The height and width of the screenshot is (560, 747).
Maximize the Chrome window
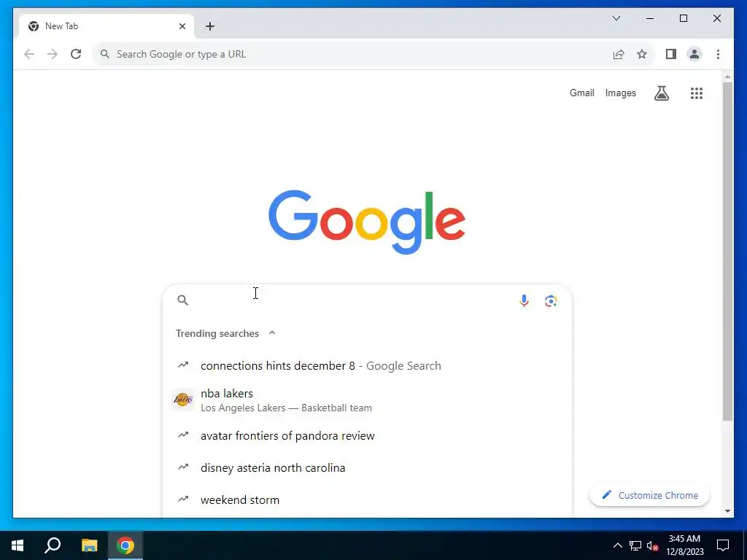click(683, 18)
